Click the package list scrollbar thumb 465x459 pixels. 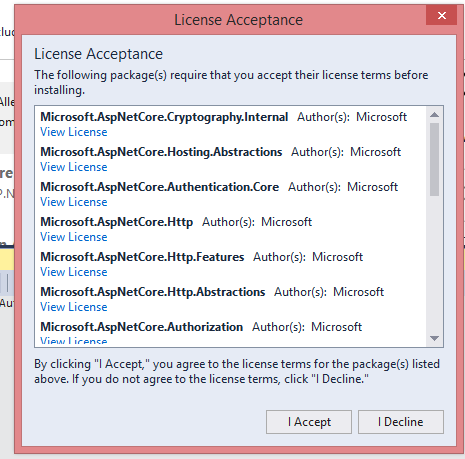(x=434, y=159)
